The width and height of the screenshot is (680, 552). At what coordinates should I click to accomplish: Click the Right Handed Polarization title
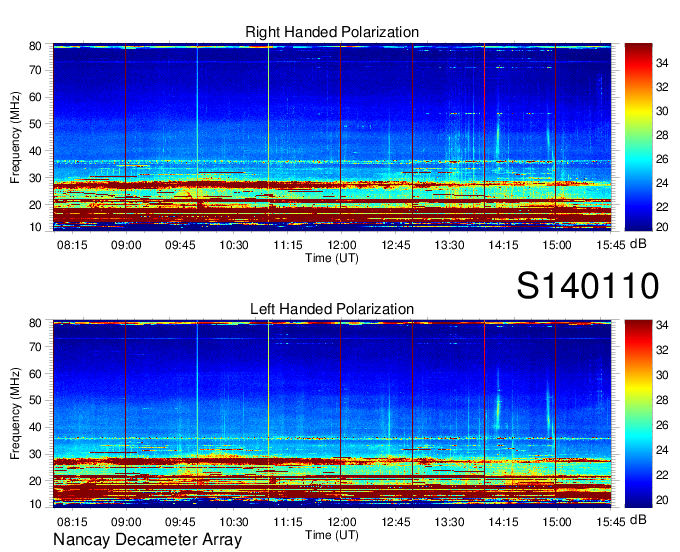pyautogui.click(x=332, y=32)
